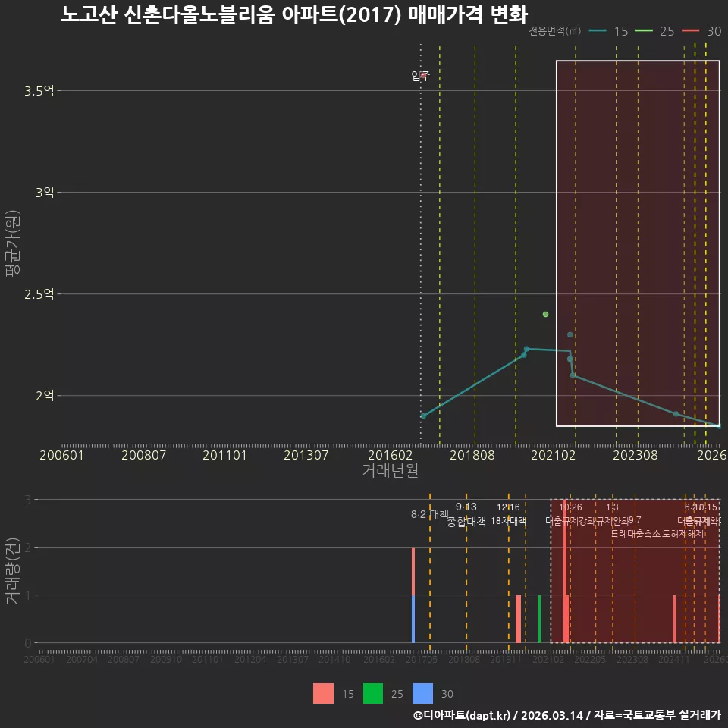Select the blue 30㎡ volume bar
The width and height of the screenshot is (728, 728).
(413, 619)
